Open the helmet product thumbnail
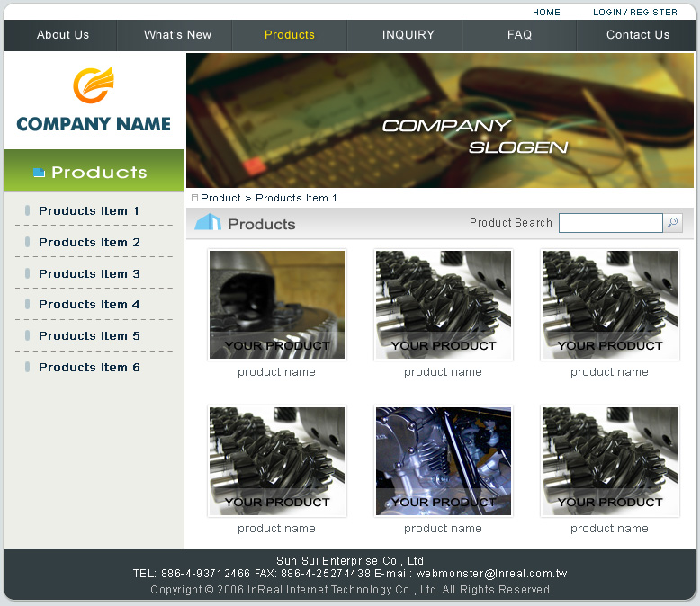This screenshot has width=700, height=606. pos(277,304)
